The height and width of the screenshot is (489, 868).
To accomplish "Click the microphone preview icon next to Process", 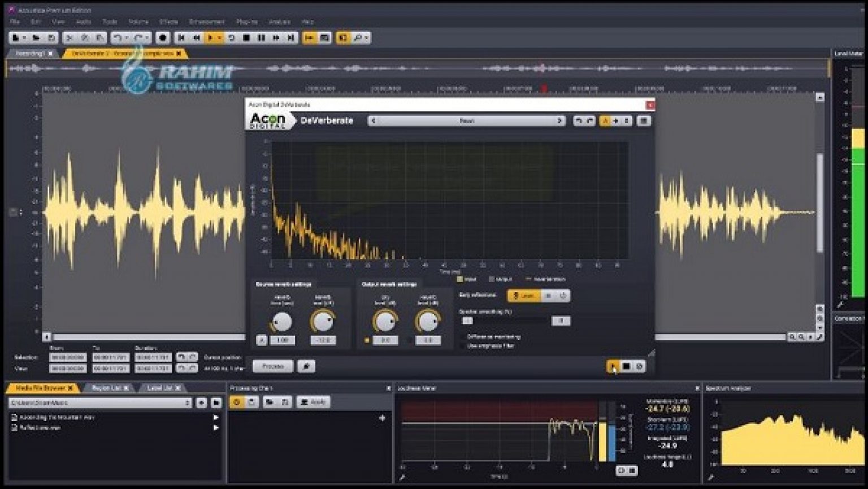I will (x=306, y=366).
